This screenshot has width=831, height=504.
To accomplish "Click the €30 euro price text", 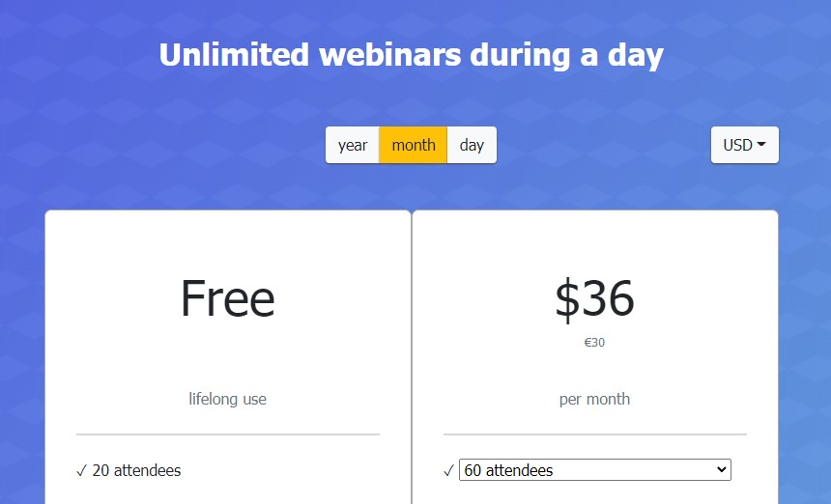I will [x=594, y=343].
